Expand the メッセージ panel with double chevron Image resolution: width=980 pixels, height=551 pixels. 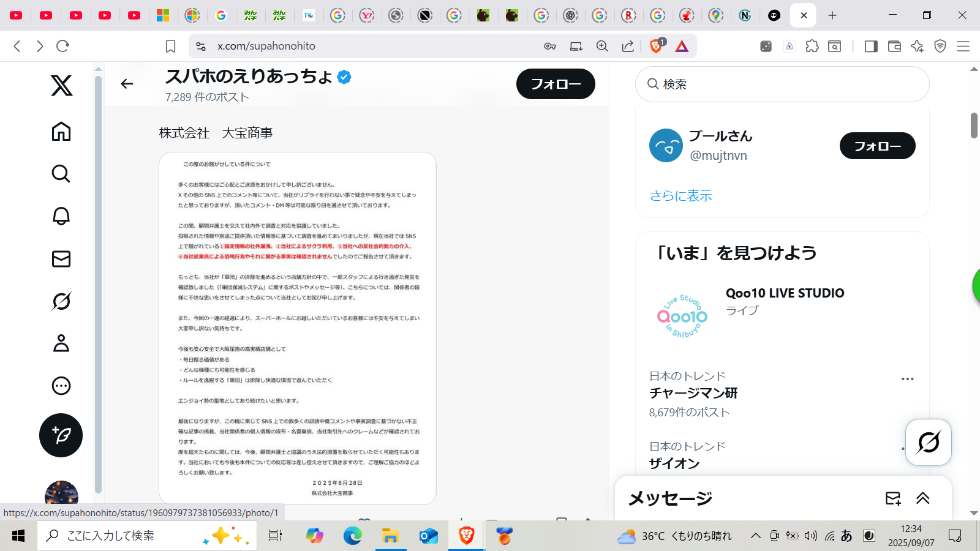[x=923, y=498]
